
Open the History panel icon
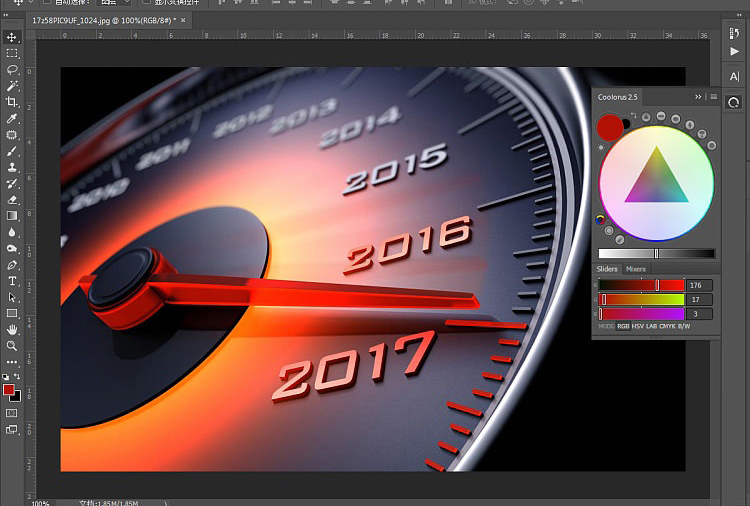pyautogui.click(x=734, y=33)
